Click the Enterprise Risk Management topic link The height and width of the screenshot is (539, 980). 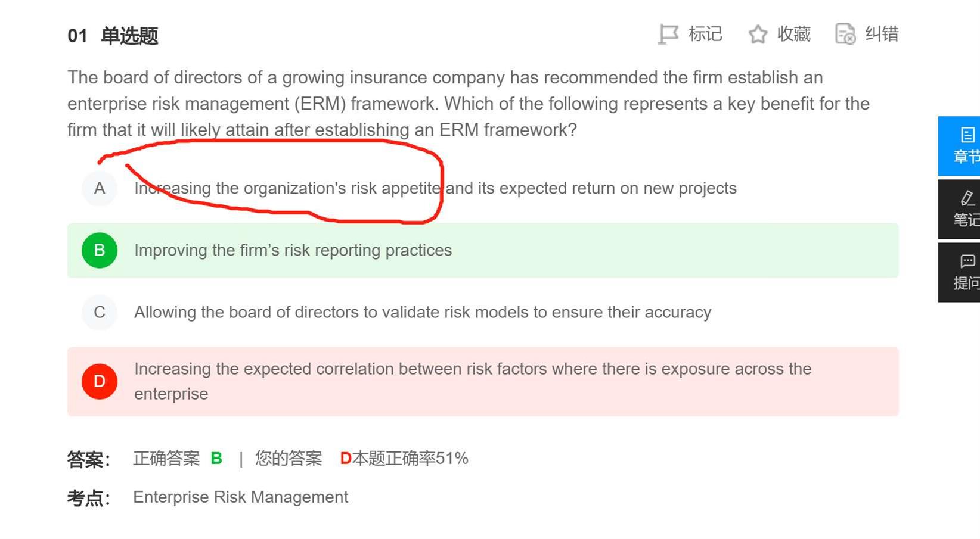click(x=240, y=497)
